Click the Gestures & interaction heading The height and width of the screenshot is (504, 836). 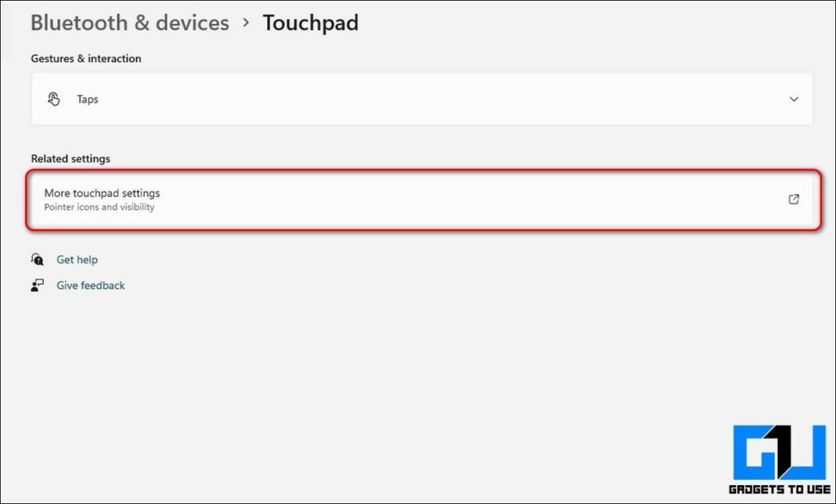click(x=86, y=58)
